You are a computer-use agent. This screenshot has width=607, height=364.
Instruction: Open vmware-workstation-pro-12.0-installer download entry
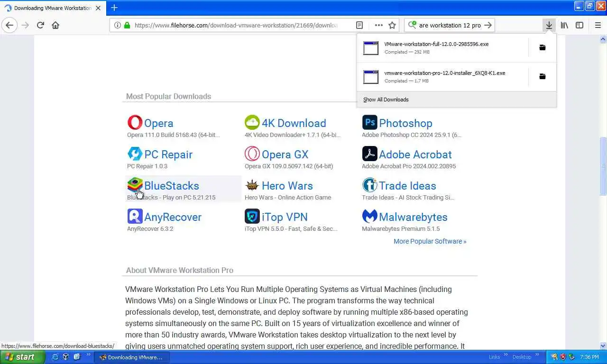[x=442, y=76]
